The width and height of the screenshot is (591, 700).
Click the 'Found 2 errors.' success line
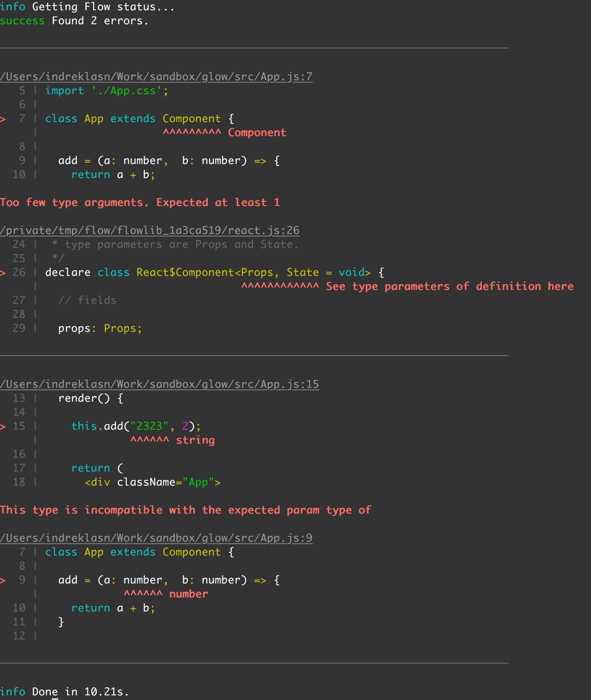tap(74, 21)
